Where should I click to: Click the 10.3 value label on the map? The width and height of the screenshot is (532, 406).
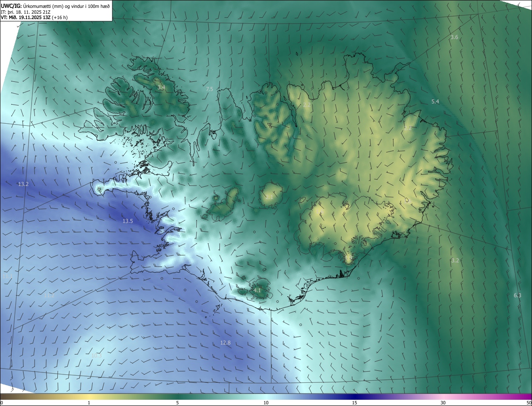click(x=96, y=356)
